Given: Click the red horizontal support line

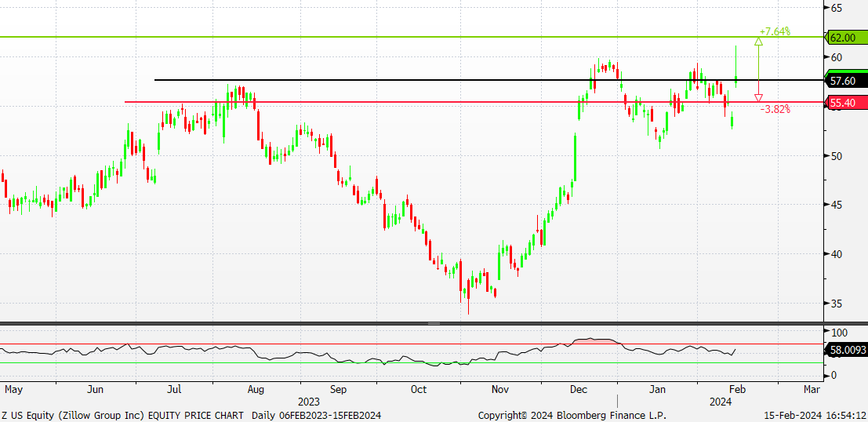Looking at the screenshot, I should (x=474, y=102).
